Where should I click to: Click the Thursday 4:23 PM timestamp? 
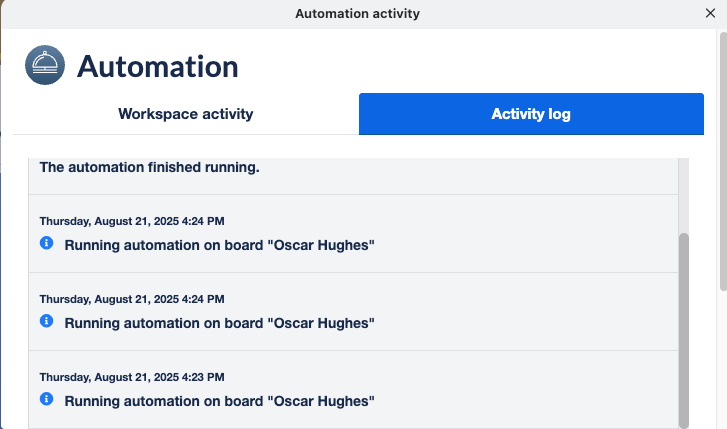(131, 377)
